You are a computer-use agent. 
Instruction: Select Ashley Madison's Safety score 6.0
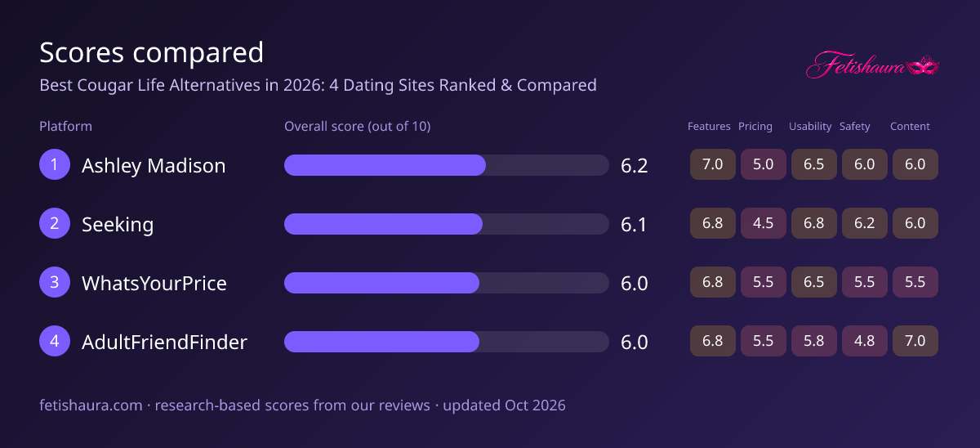[865, 164]
